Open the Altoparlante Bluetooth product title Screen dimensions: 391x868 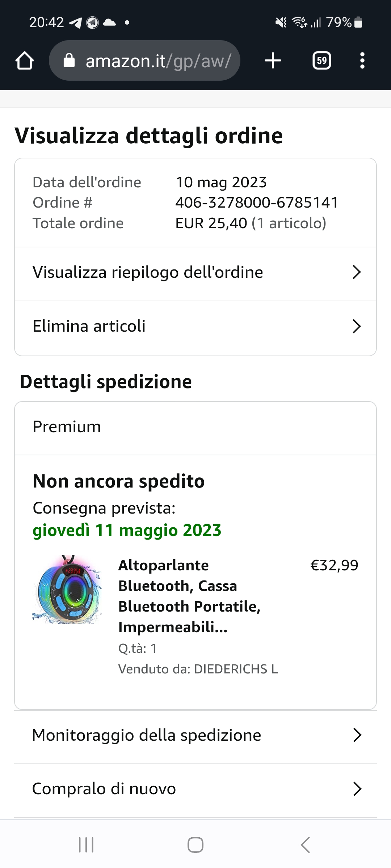[189, 596]
